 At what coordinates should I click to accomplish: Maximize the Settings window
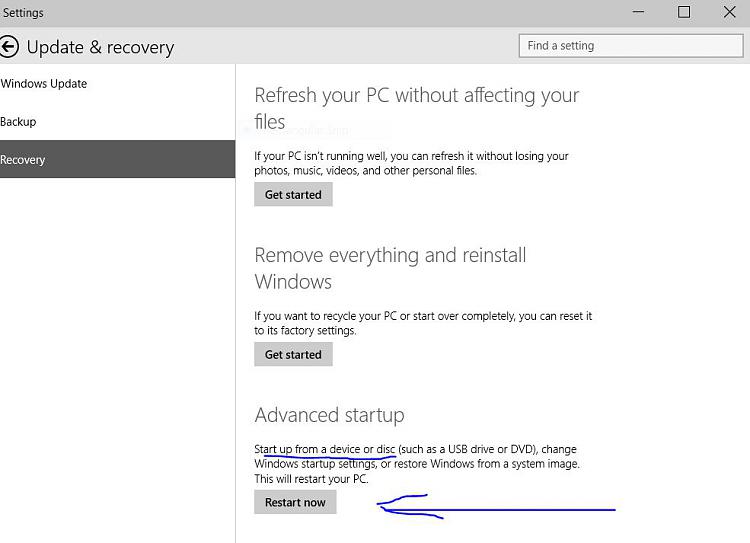[684, 12]
